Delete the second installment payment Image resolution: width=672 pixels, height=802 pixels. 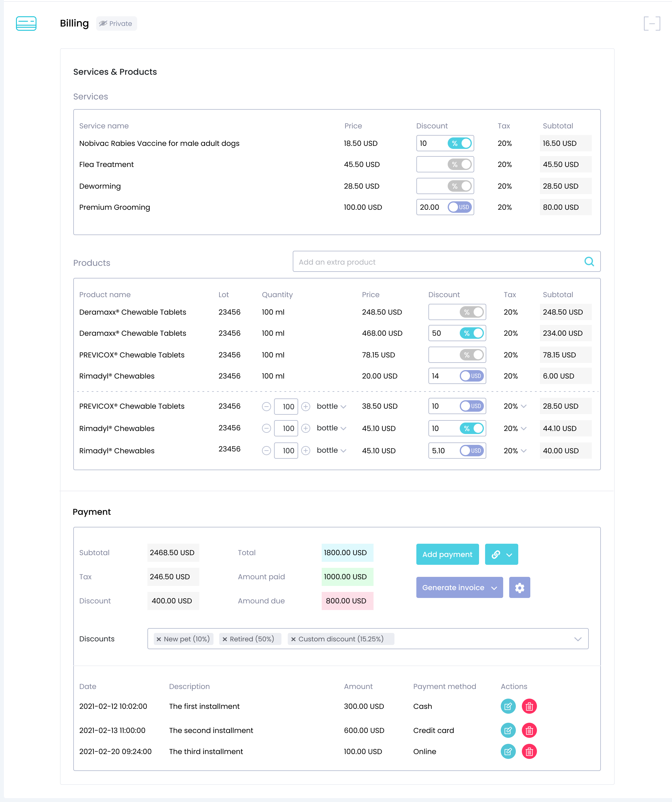pos(529,730)
